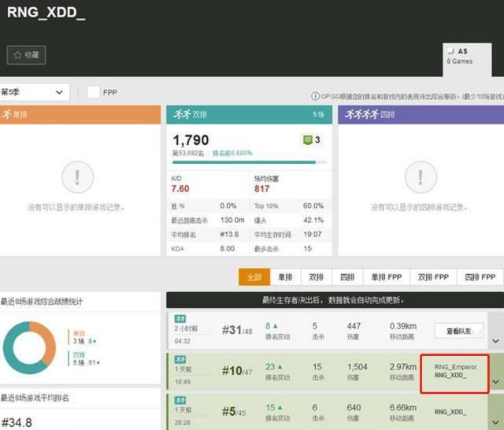Select the 双排 FPP filter tab
This screenshot has height=430, width=504.
pyautogui.click(x=433, y=277)
